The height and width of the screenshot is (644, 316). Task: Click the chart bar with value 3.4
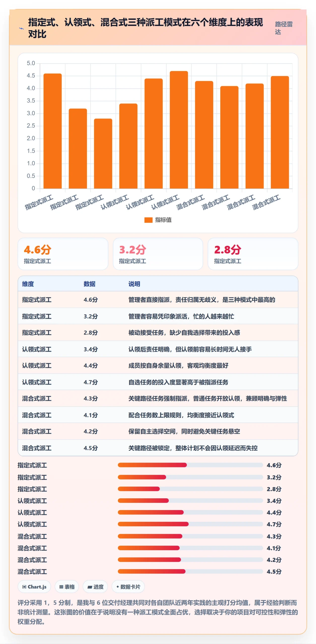click(x=128, y=146)
